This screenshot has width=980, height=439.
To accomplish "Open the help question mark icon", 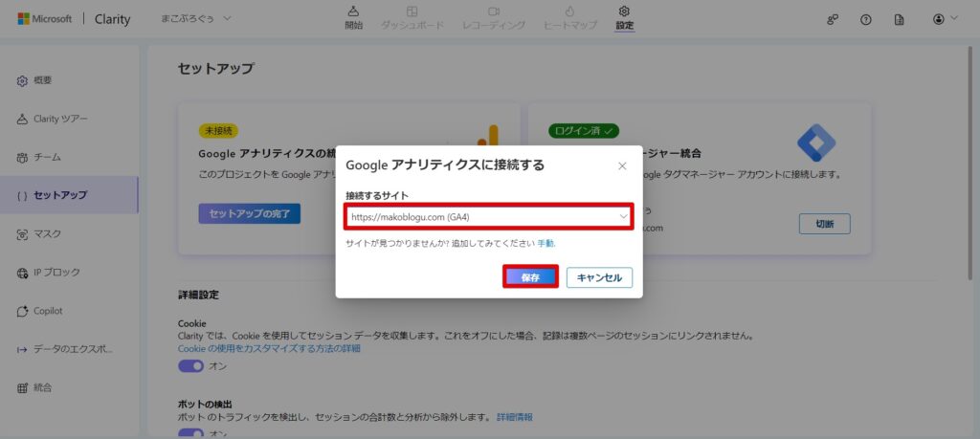I will click(x=865, y=19).
